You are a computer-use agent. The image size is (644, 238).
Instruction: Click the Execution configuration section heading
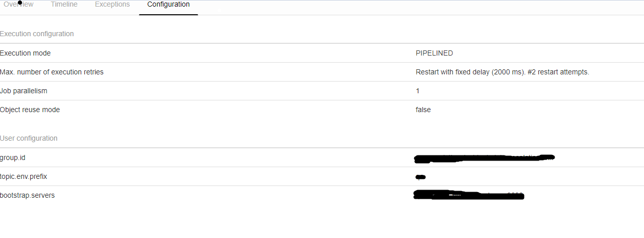[37, 34]
